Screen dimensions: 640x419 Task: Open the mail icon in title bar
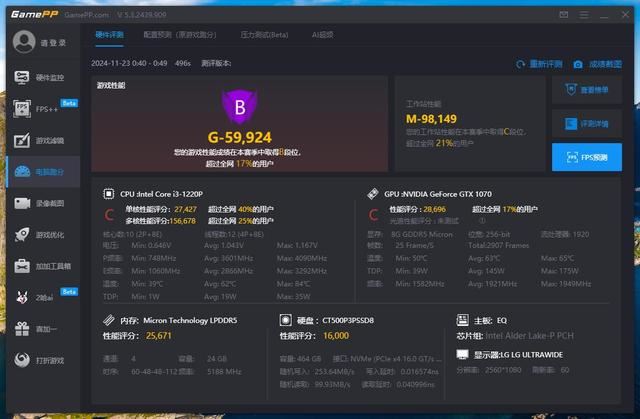click(x=564, y=15)
